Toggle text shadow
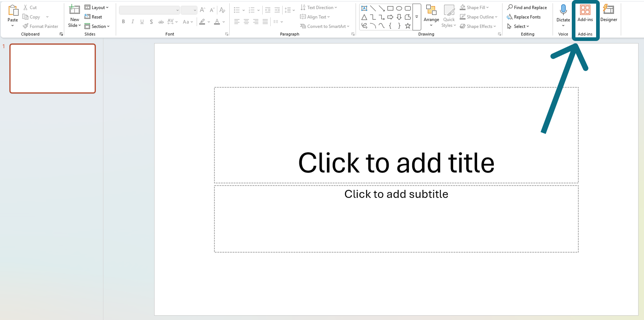Viewport: 644px width, 320px height. coord(151,22)
